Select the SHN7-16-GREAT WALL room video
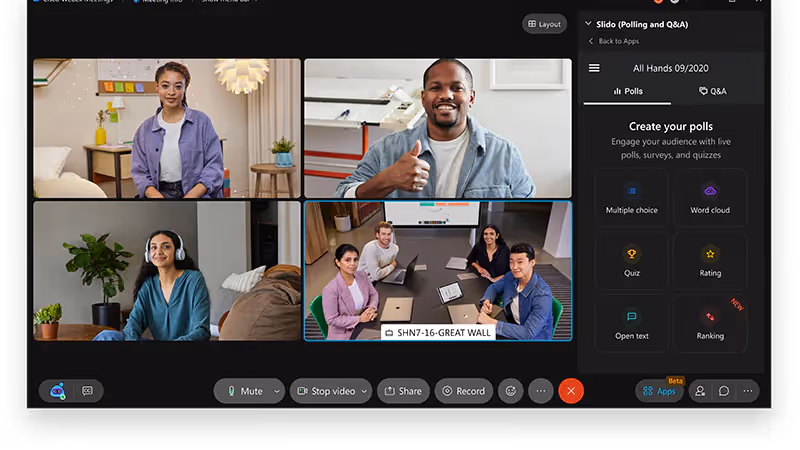This screenshot has height=450, width=800. point(438,270)
